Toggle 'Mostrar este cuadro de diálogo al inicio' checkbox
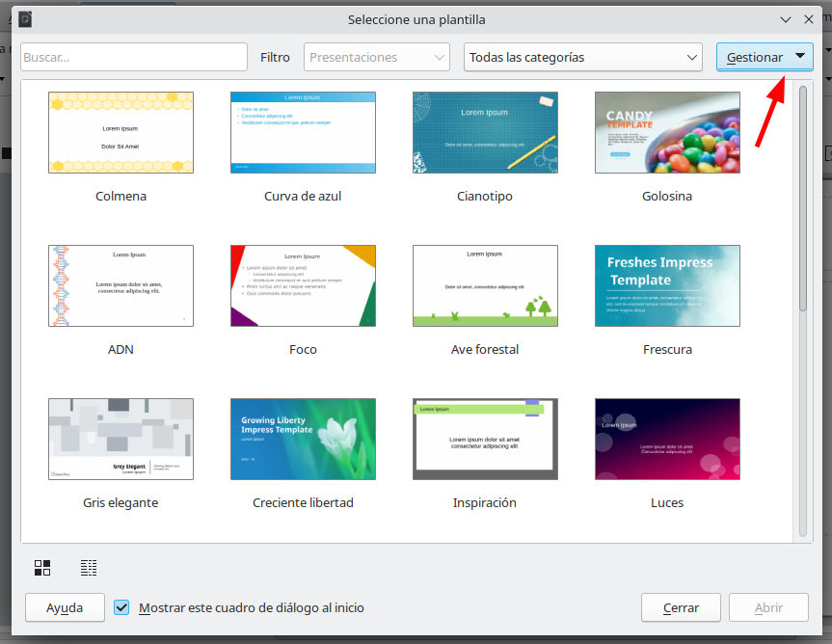 [x=121, y=607]
